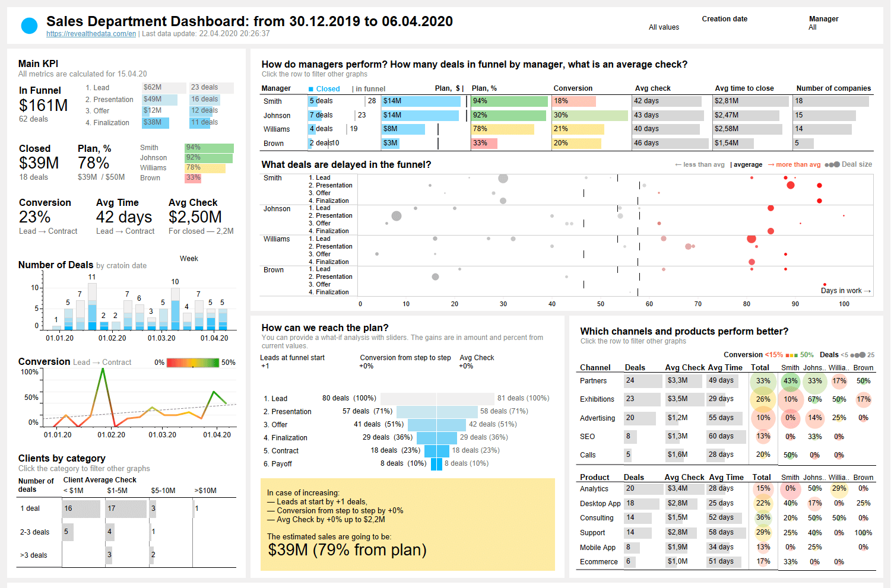Click the $3,5M Avg Check for Exhibitions
The height and width of the screenshot is (588, 891).
(x=684, y=399)
